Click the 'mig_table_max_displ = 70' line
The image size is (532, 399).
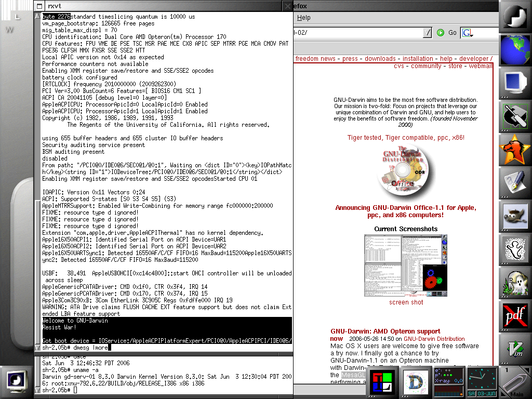(x=79, y=30)
